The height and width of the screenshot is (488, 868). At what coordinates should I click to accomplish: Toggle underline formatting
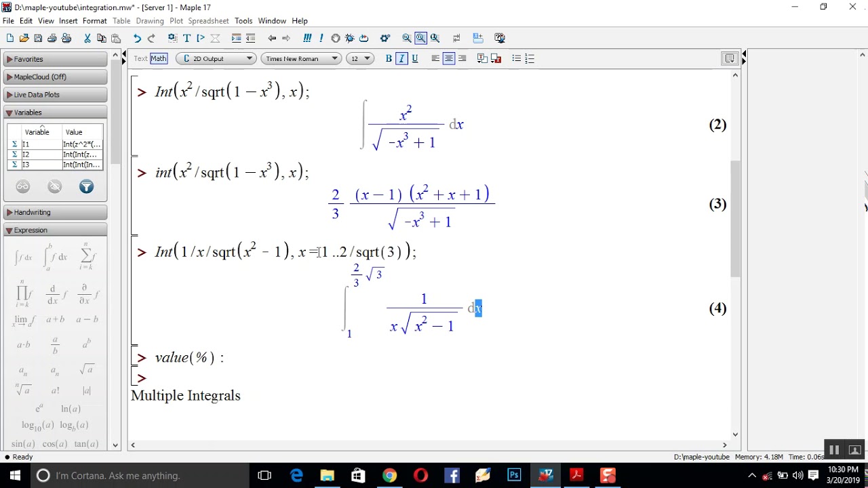pos(415,59)
